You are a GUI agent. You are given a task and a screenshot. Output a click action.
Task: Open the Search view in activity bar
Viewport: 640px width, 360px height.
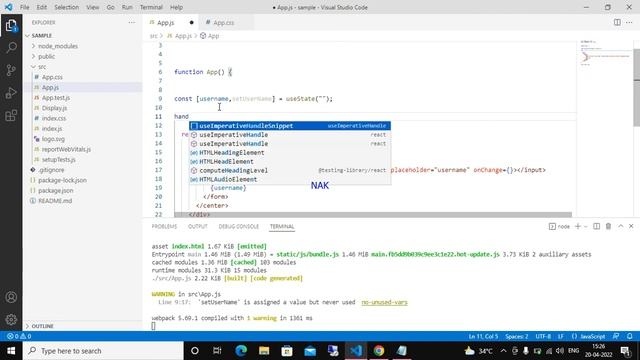(x=11, y=47)
